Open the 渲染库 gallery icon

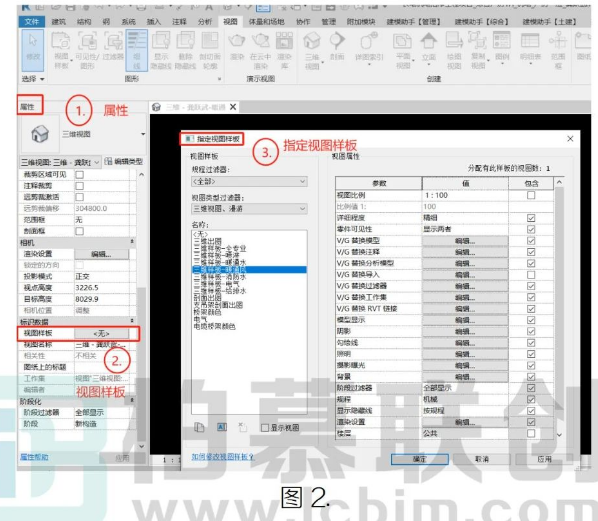tap(284, 50)
